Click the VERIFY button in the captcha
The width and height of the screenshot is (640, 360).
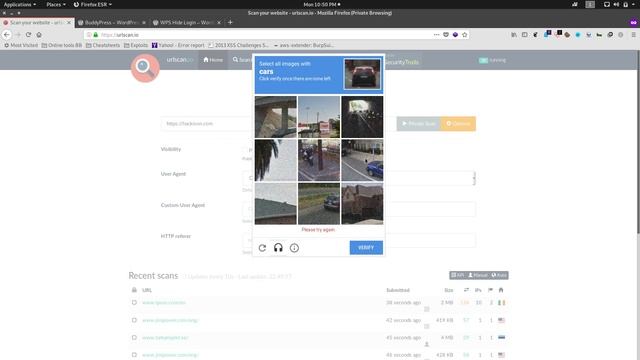366,248
